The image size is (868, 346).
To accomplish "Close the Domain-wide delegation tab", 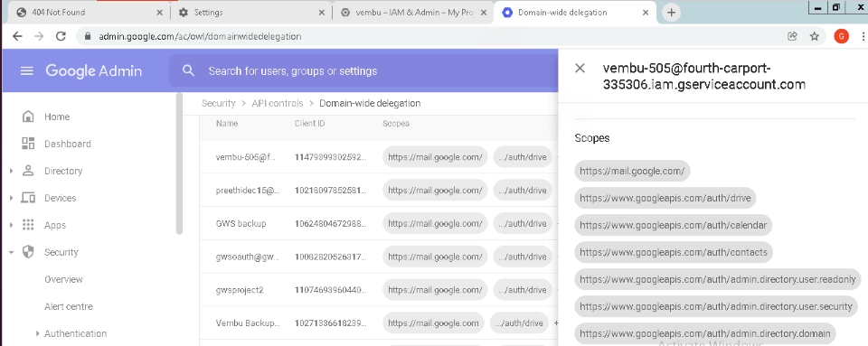I will tap(645, 12).
